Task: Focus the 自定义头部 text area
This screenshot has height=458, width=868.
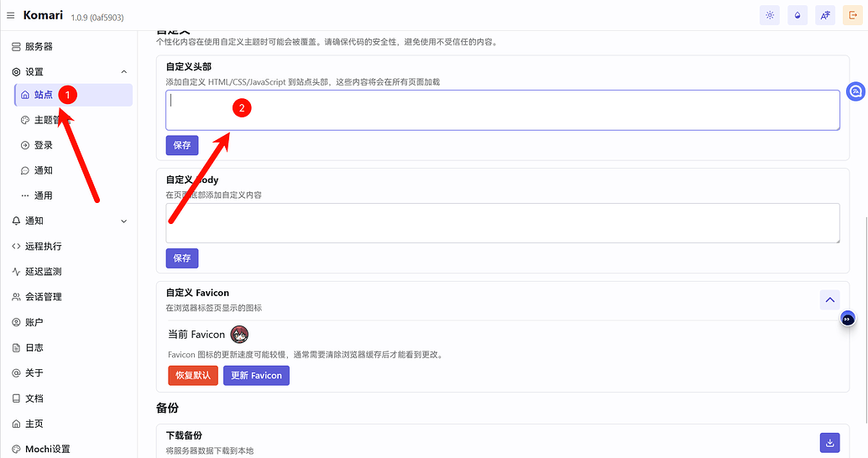Action: 503,110
